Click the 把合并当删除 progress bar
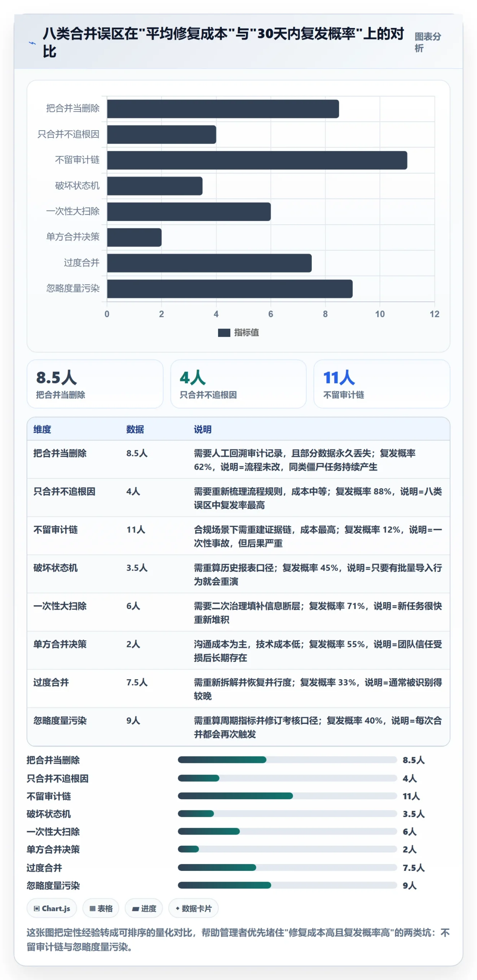Viewport: 477px width, 980px height. click(x=287, y=760)
